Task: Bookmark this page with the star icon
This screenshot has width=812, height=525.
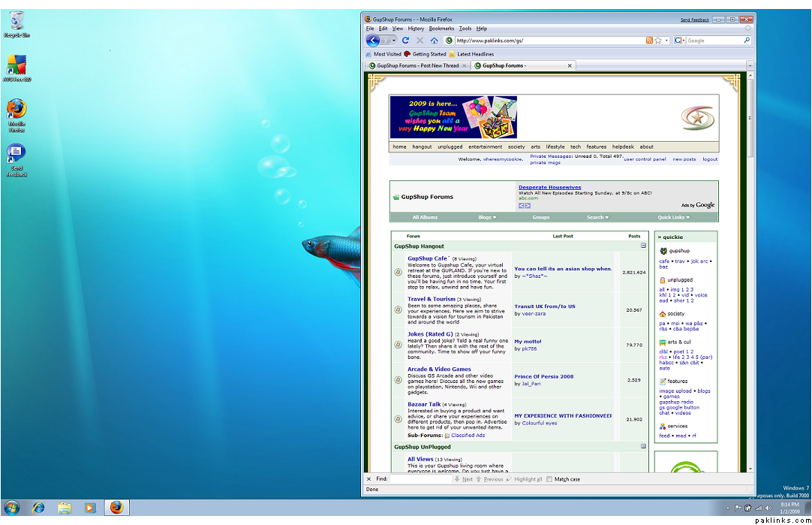Action: 658,41
